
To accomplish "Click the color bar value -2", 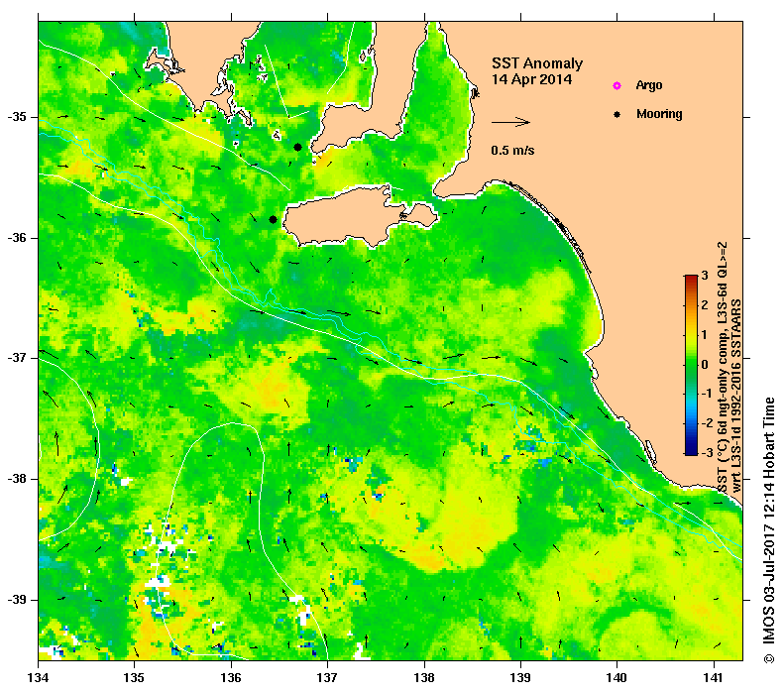I will [707, 423].
